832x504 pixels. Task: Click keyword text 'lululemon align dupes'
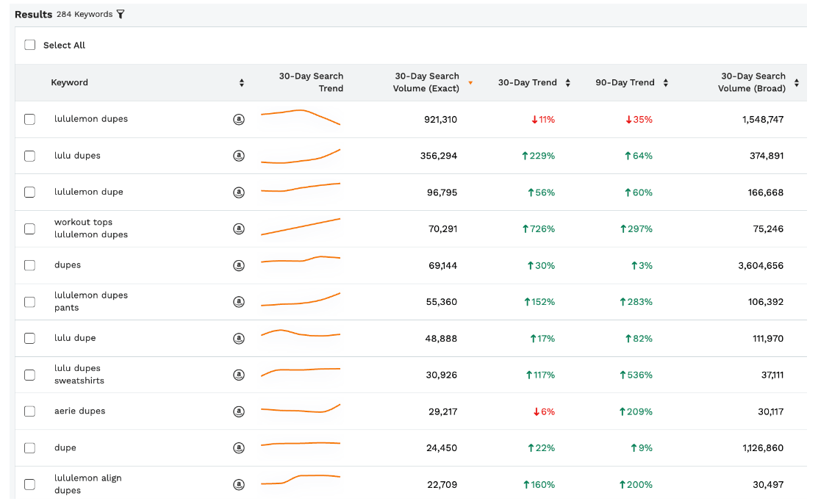87,484
